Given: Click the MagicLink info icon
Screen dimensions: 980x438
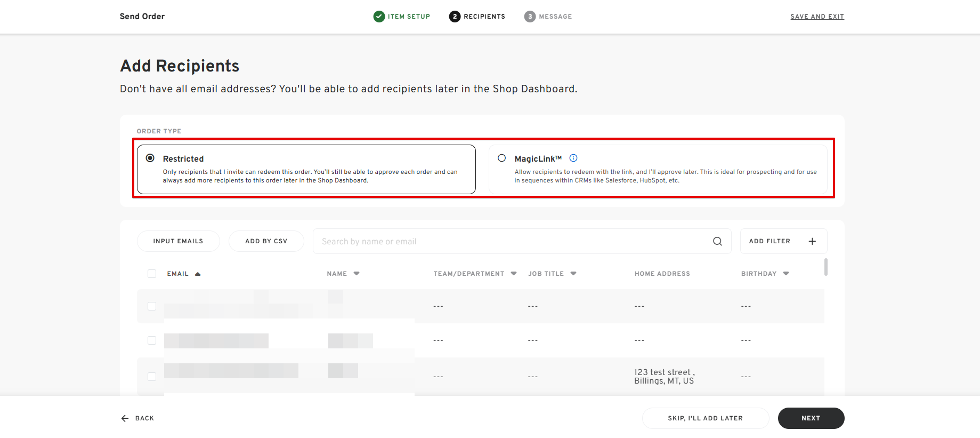Looking at the screenshot, I should click(573, 158).
